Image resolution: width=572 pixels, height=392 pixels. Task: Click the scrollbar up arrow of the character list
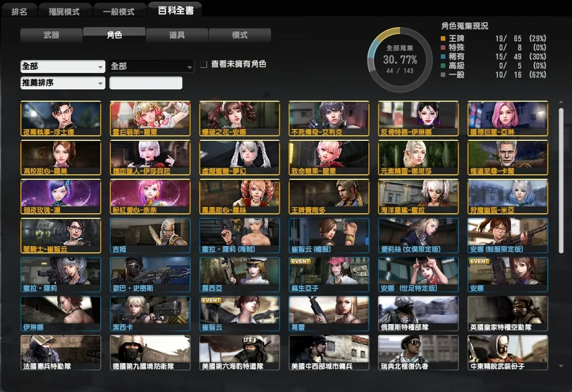pyautogui.click(x=561, y=102)
